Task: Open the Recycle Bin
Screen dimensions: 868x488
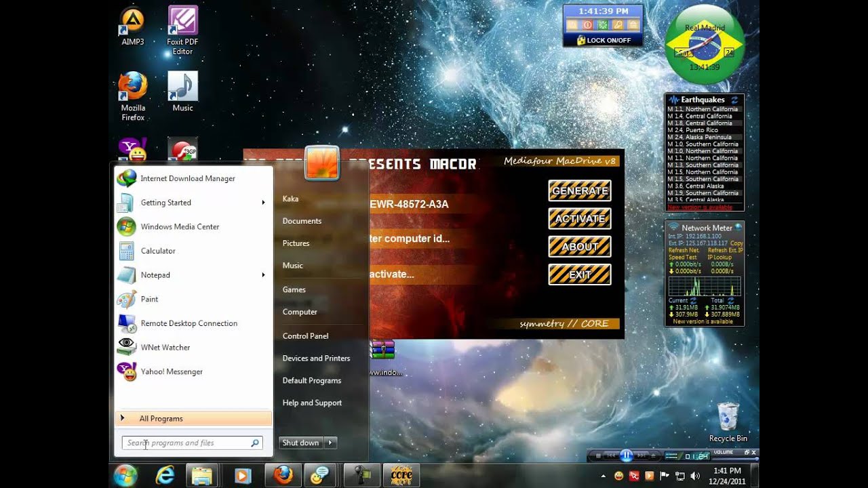Action: click(728, 423)
